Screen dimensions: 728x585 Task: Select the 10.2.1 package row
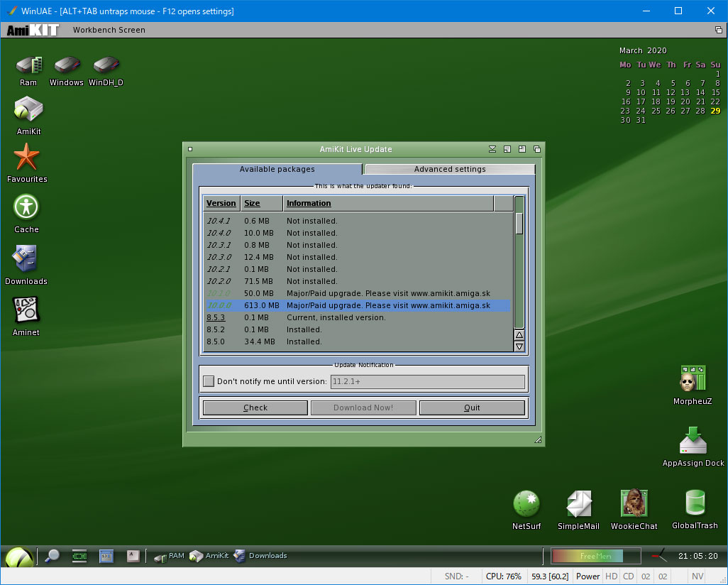click(x=358, y=269)
